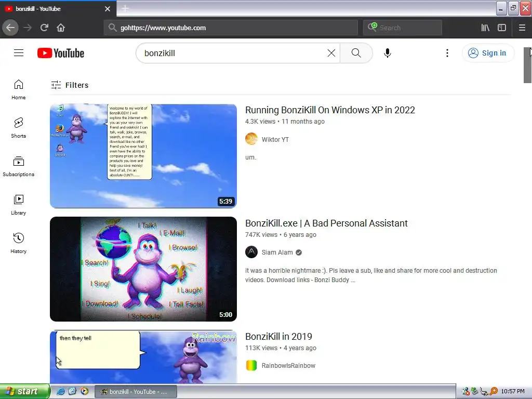The width and height of the screenshot is (532, 399).
Task: Clear the bonzikill search text with X
Action: point(331,53)
